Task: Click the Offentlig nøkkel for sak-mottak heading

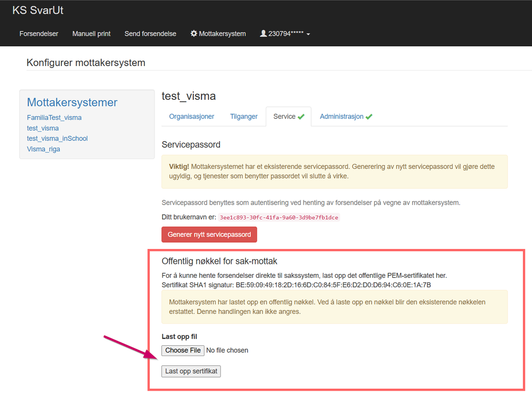Action: (x=219, y=261)
